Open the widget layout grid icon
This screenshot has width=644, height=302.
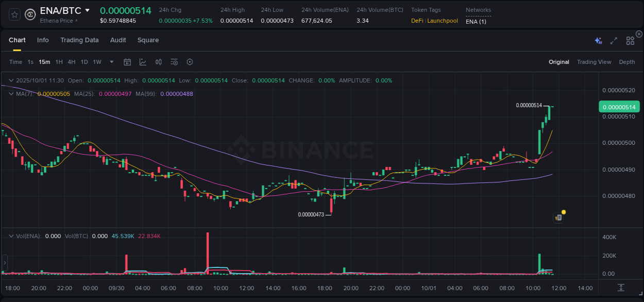click(x=630, y=40)
